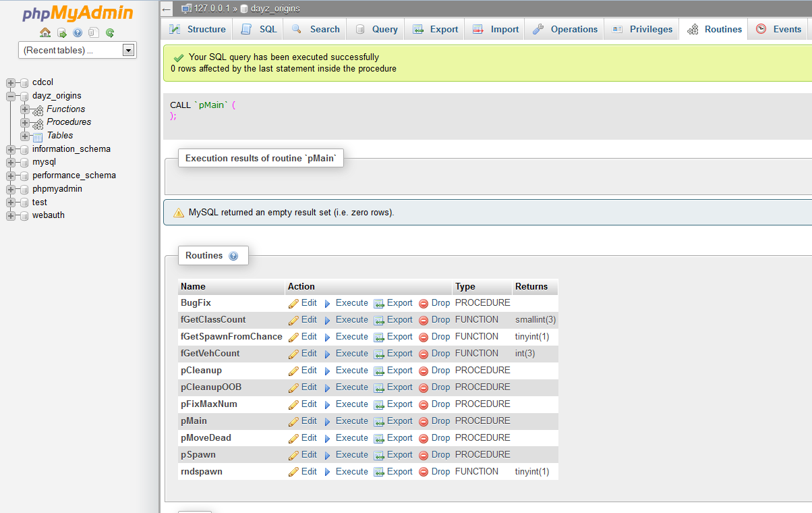Click the Routines help question-mark icon
This screenshot has width=812, height=513.
pos(233,256)
